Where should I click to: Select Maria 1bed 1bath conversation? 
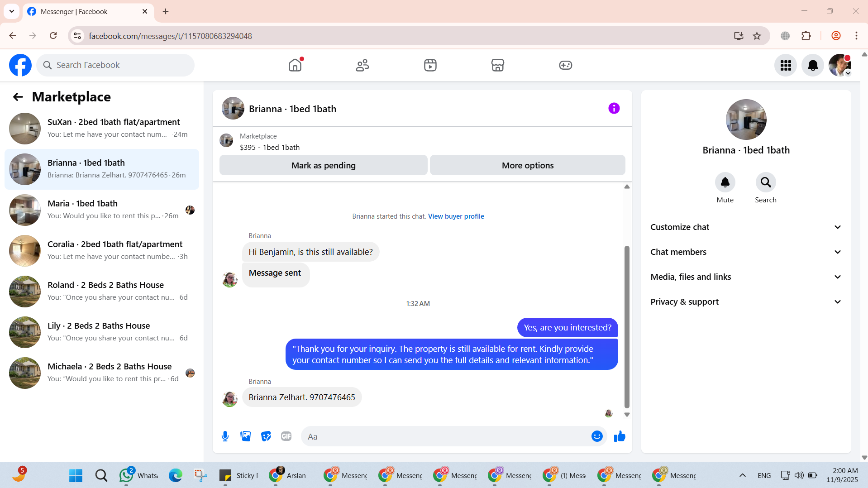coord(102,210)
